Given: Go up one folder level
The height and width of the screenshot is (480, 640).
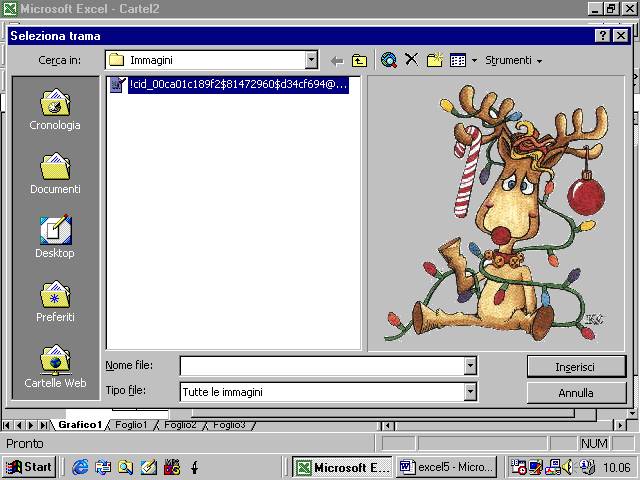Looking at the screenshot, I should click(359, 61).
